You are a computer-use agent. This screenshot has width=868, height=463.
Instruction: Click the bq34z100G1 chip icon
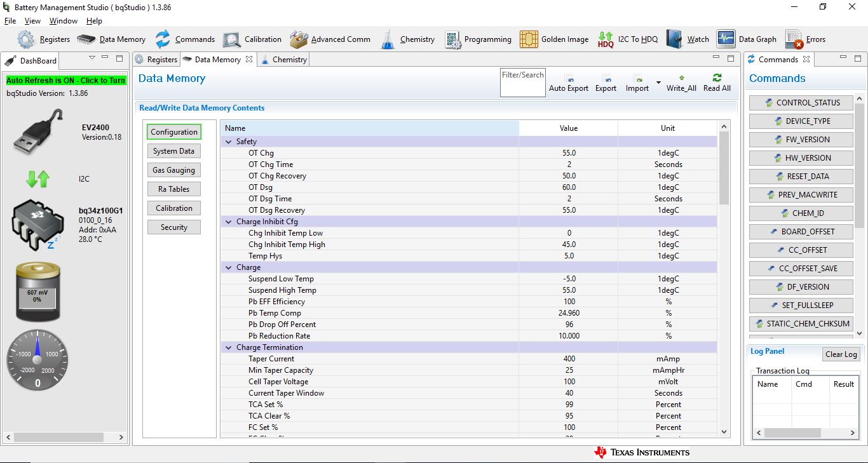pos(37,227)
